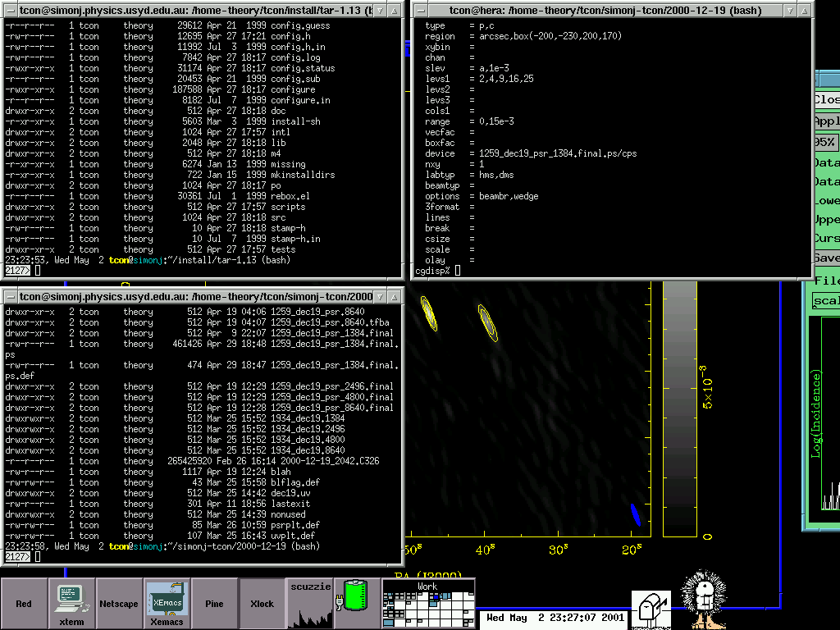The width and height of the screenshot is (840, 630).
Task: Click the Close button in green panel
Action: pos(826,99)
